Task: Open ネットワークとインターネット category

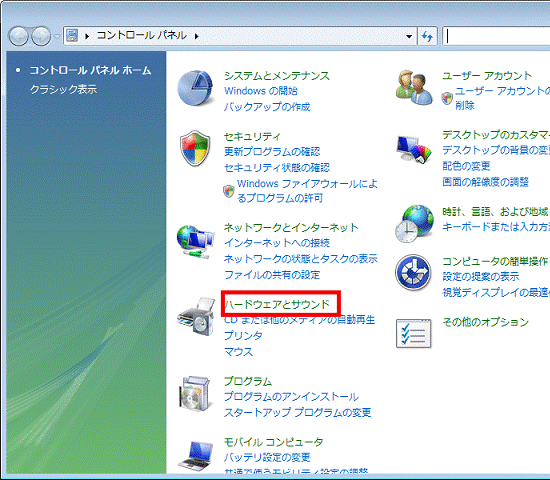Action: click(291, 227)
